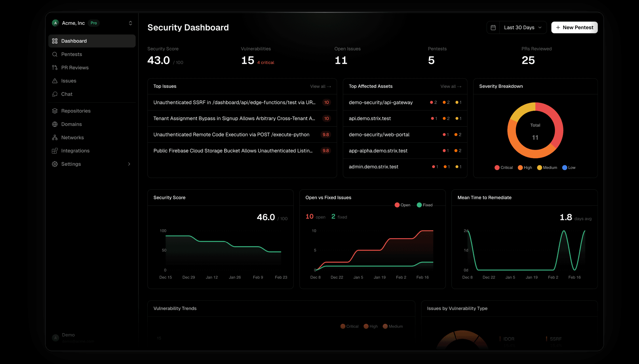Image resolution: width=639 pixels, height=364 pixels.
Task: Click the Networks topology icon
Action: 55,138
